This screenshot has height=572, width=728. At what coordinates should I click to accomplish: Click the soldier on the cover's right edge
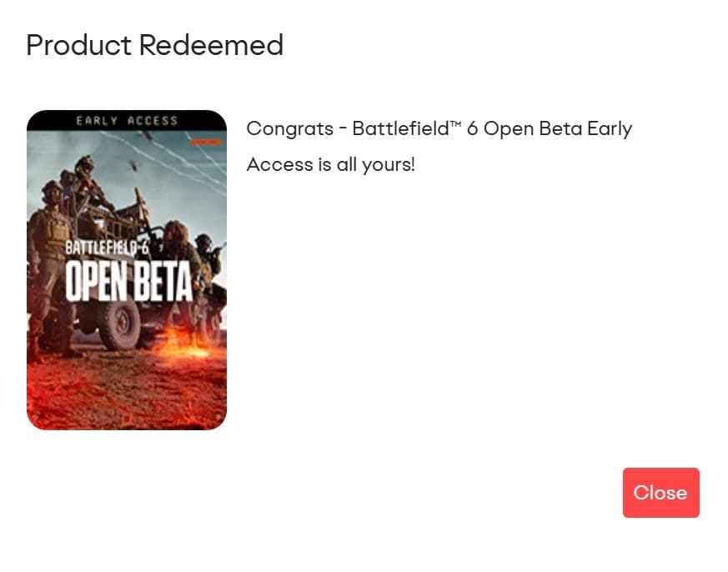point(208,250)
